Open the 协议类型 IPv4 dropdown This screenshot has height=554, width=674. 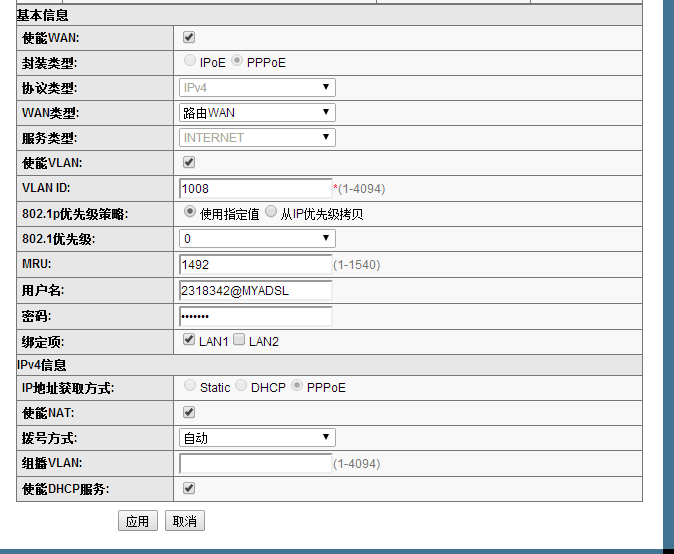257,88
